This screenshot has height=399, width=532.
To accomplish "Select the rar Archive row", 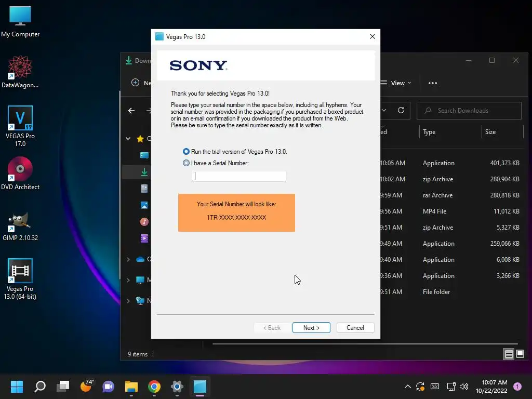I will tap(453, 195).
